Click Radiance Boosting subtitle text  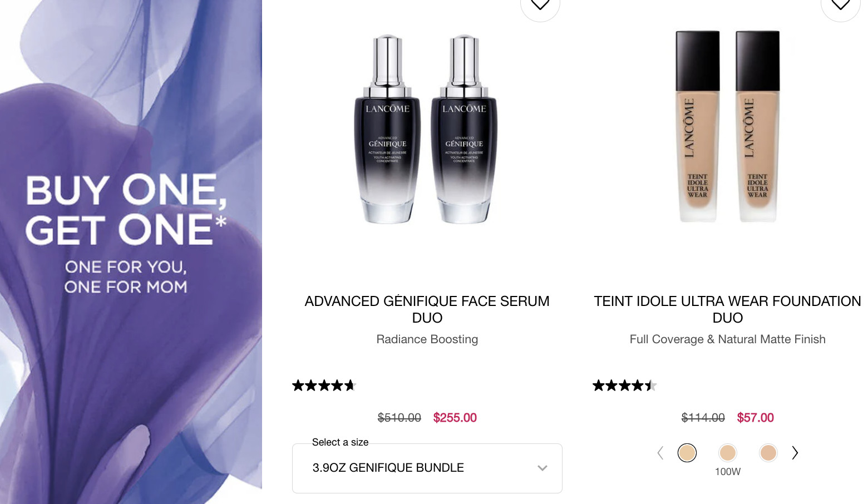(427, 339)
